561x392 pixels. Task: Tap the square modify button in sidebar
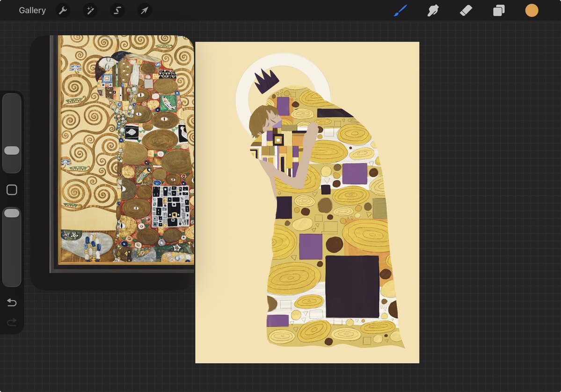(12, 189)
